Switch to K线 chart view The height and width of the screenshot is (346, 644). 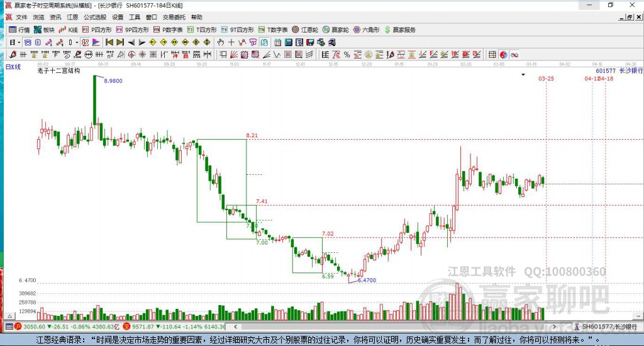click(x=68, y=30)
